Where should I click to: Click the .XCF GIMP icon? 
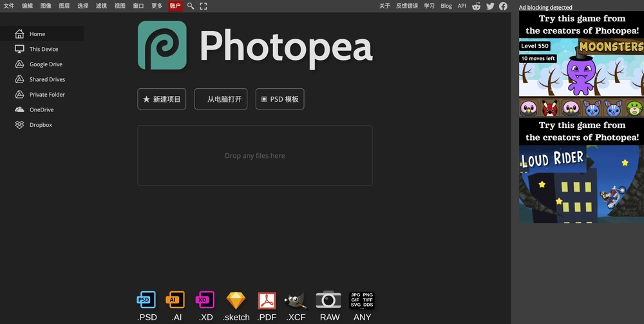pos(296,301)
